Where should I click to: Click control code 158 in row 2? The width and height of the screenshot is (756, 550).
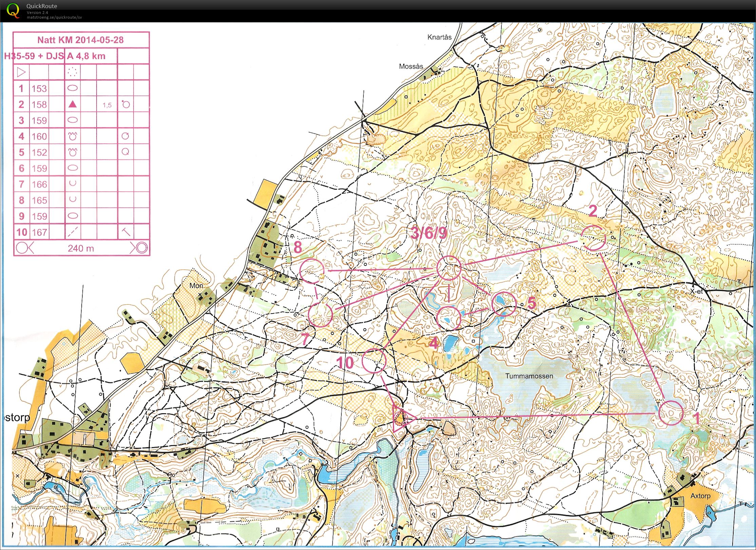click(39, 105)
